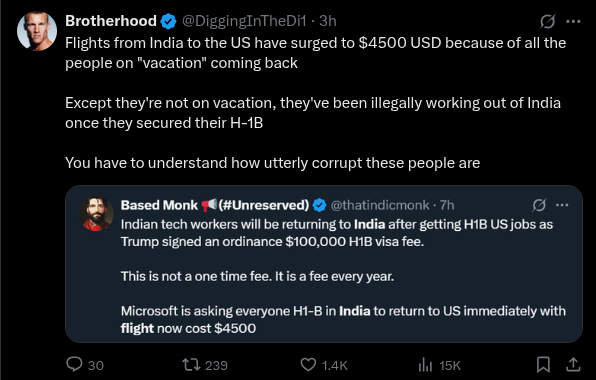Open Based Monk's avatar thumbnail
The height and width of the screenshot is (380, 596).
pyautogui.click(x=97, y=214)
